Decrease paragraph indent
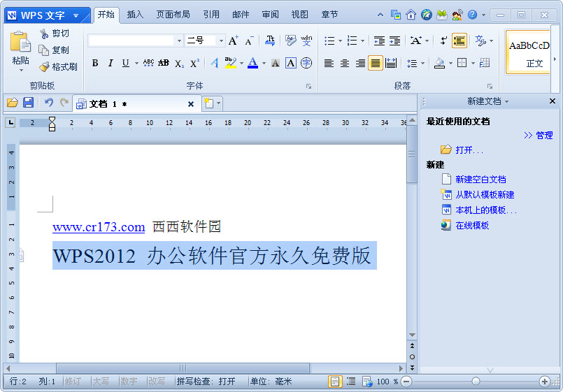Screen dimensions: 563x392 click(x=379, y=41)
